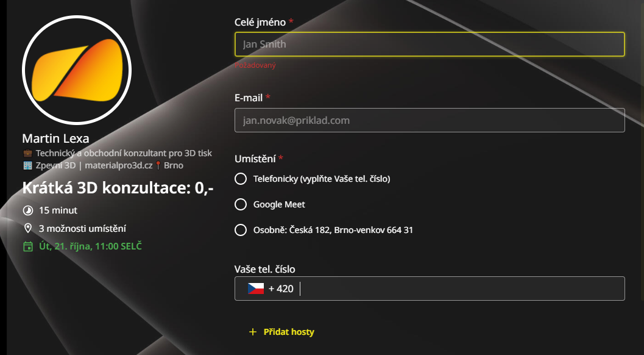Screen dimensions: 644x355
Task: Choose the Google Meet radio button
Action: pyautogui.click(x=241, y=204)
